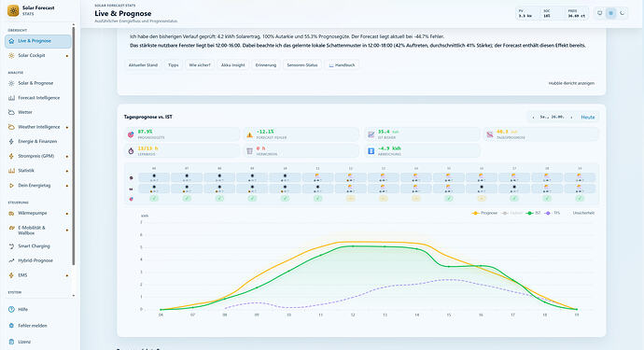
Task: Click the Forecast Intelligence bar chart icon
Action: click(x=11, y=98)
